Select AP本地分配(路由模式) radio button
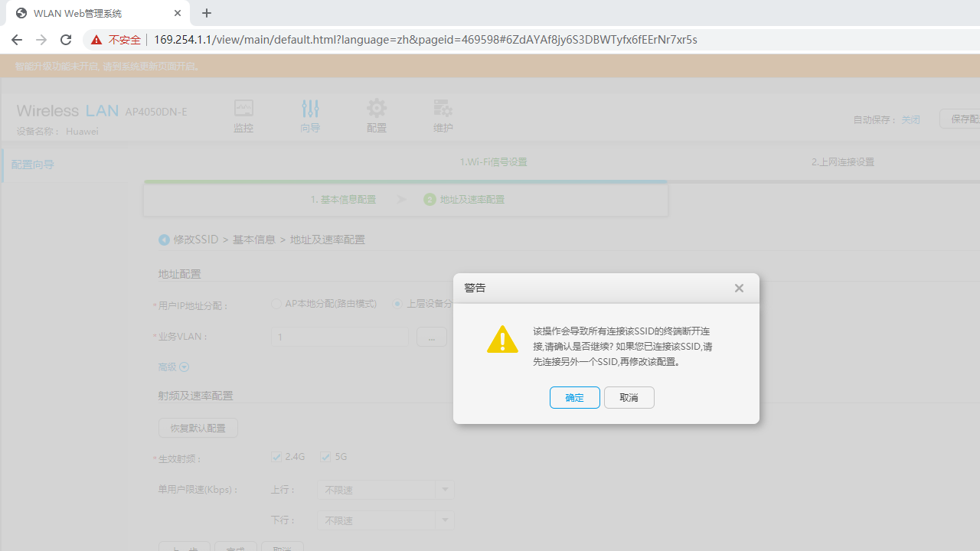The width and height of the screenshot is (980, 551). coord(276,304)
